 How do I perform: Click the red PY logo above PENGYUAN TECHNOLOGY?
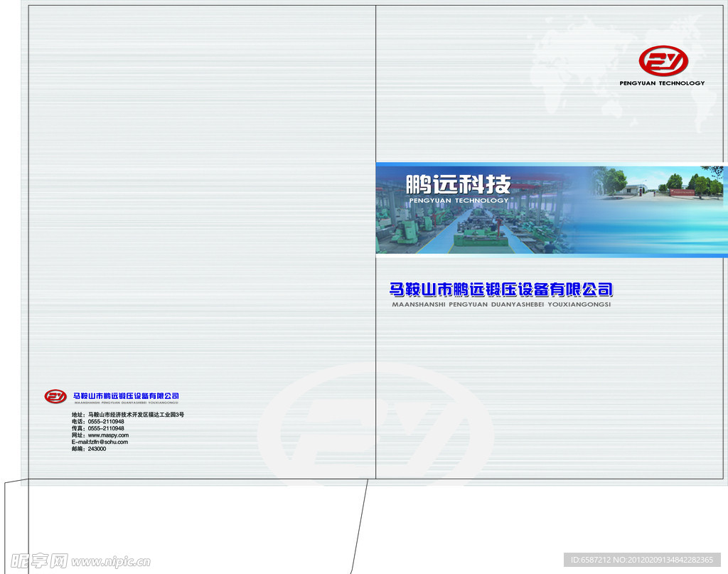coord(663,61)
